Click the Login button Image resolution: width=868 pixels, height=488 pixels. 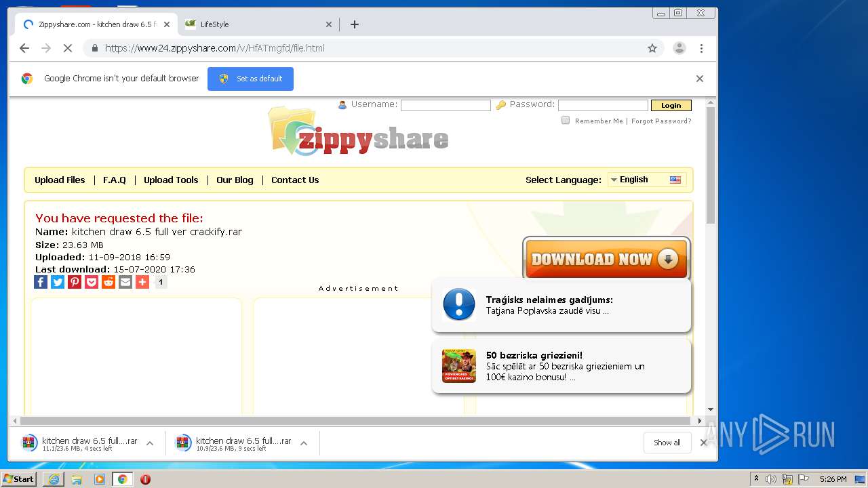671,105
